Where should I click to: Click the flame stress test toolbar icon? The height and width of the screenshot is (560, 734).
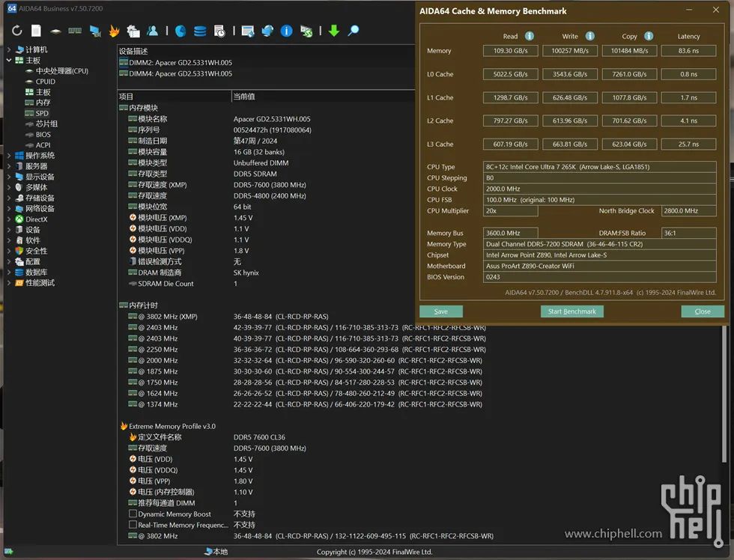click(114, 31)
